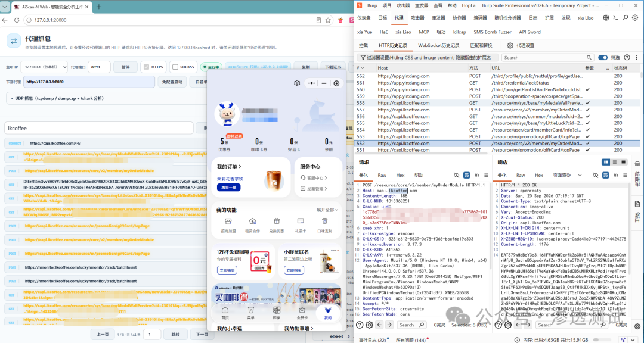Viewport: 644px width, 343px height.
Task: Toggle the 筛选 filter switch in Burp
Action: coord(603,57)
